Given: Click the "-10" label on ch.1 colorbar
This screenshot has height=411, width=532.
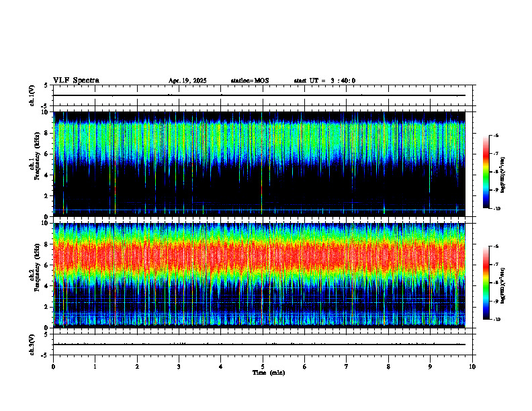Looking at the screenshot, I should tap(496, 209).
